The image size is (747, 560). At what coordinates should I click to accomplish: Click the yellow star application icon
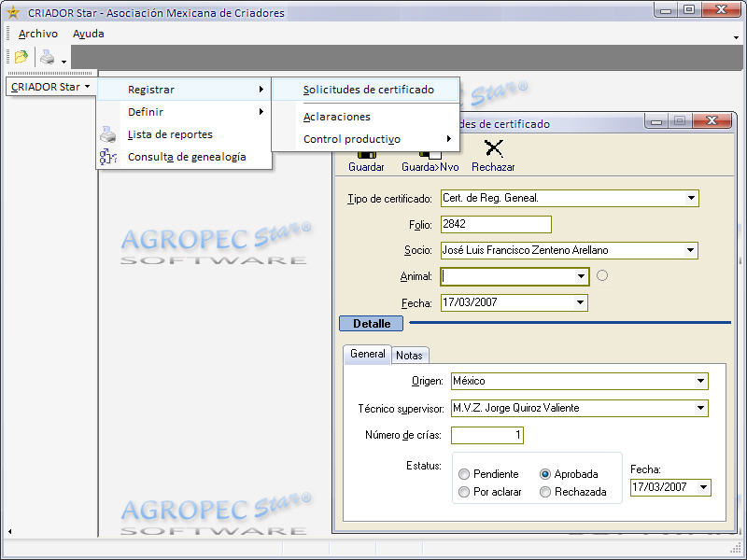click(x=13, y=12)
